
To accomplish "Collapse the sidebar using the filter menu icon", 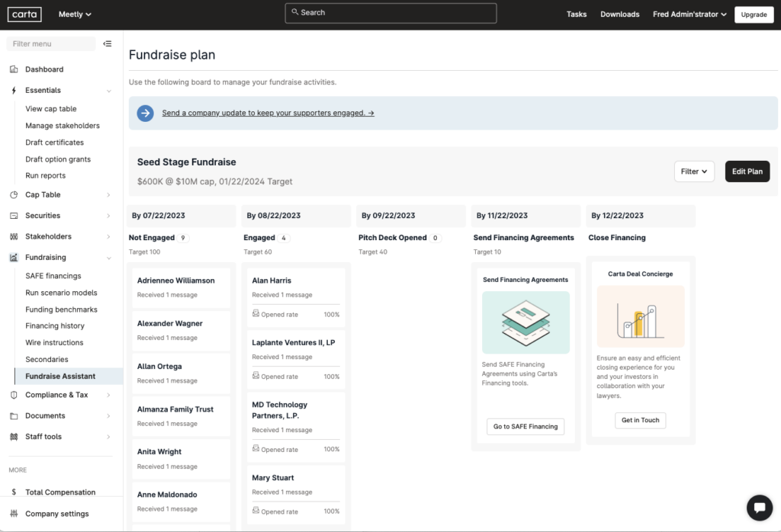I will click(x=108, y=43).
